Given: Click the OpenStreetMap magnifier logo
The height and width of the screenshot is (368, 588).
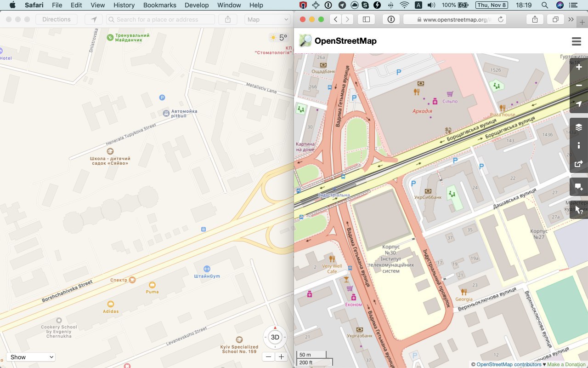Looking at the screenshot, I should [x=305, y=41].
